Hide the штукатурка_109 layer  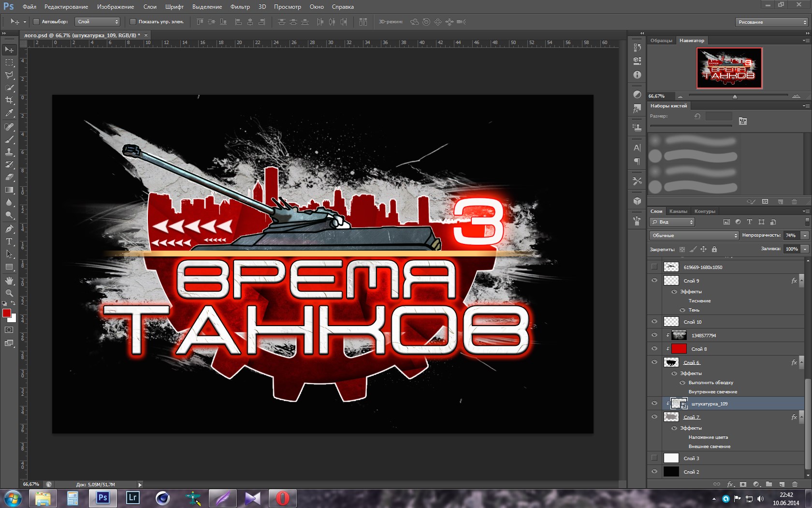pyautogui.click(x=654, y=403)
